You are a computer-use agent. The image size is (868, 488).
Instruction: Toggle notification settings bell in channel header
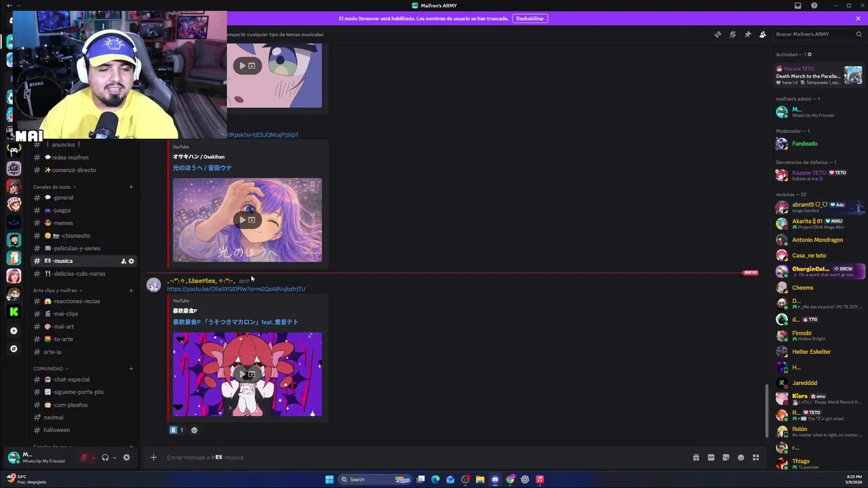[x=732, y=35]
